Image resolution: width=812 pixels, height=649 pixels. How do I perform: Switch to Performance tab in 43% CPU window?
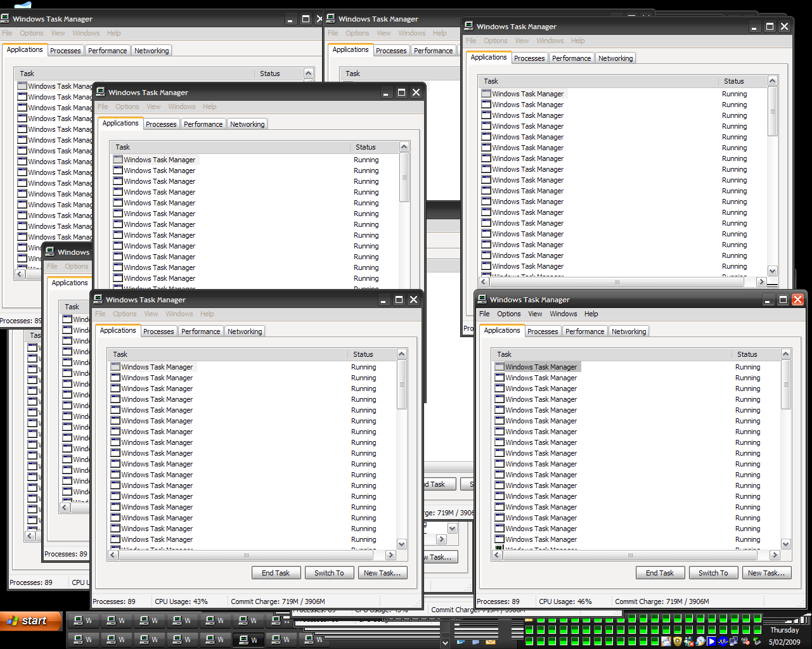pyautogui.click(x=200, y=331)
